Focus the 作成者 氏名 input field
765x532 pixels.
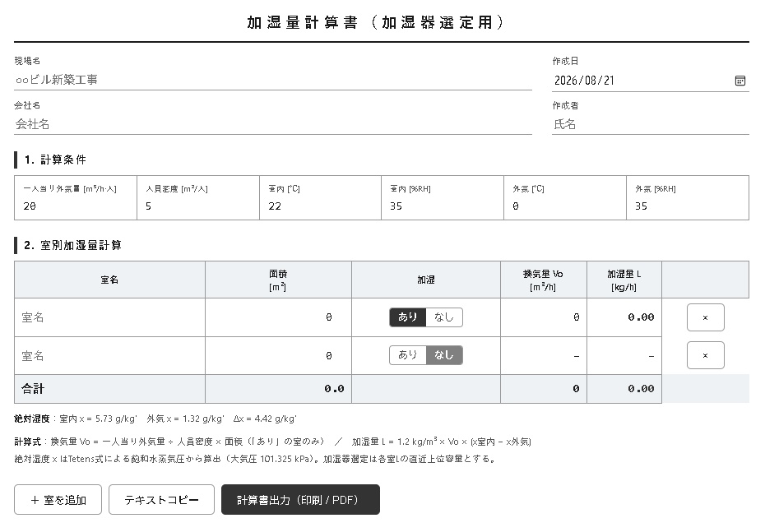pyautogui.click(x=651, y=124)
